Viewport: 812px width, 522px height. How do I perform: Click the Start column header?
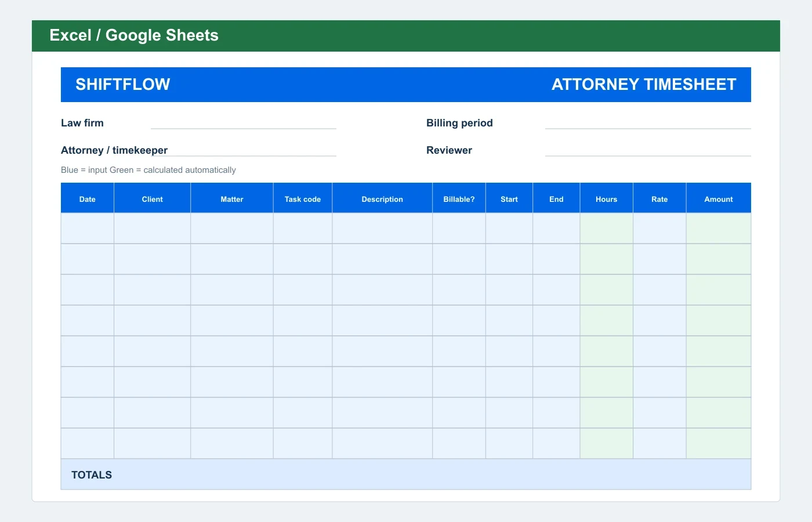point(509,198)
